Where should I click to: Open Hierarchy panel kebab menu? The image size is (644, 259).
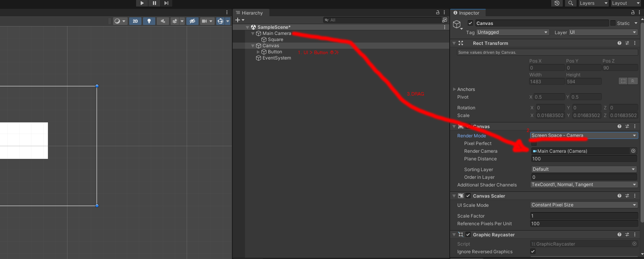point(444,12)
